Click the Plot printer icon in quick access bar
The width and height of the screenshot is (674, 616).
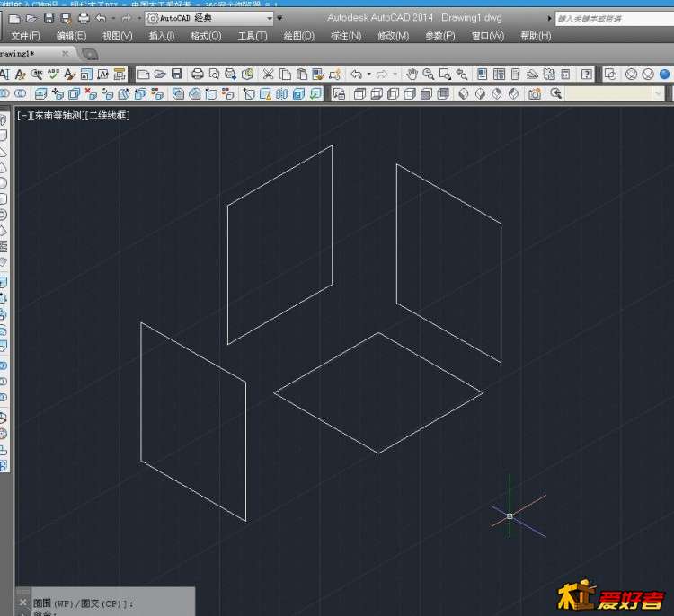[x=84, y=19]
